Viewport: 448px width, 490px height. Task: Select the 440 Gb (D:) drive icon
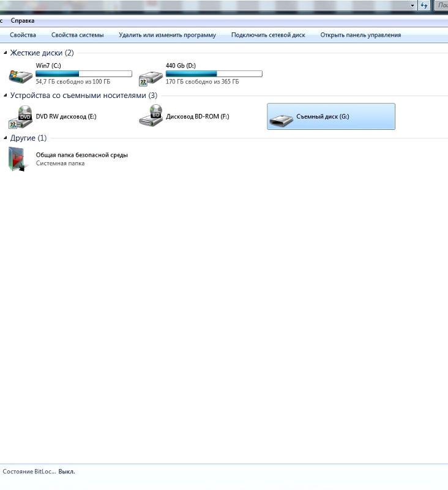click(150, 75)
